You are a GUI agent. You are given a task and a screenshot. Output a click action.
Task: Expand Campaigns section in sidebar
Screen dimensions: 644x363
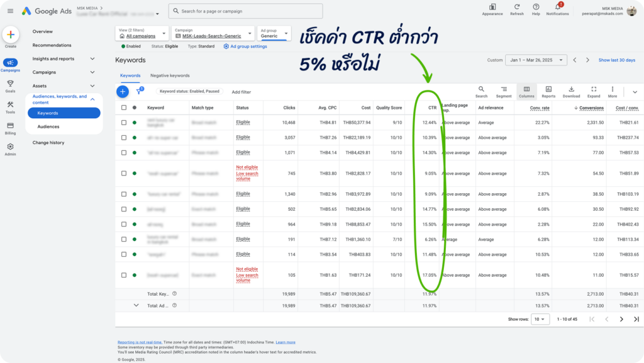tap(92, 72)
